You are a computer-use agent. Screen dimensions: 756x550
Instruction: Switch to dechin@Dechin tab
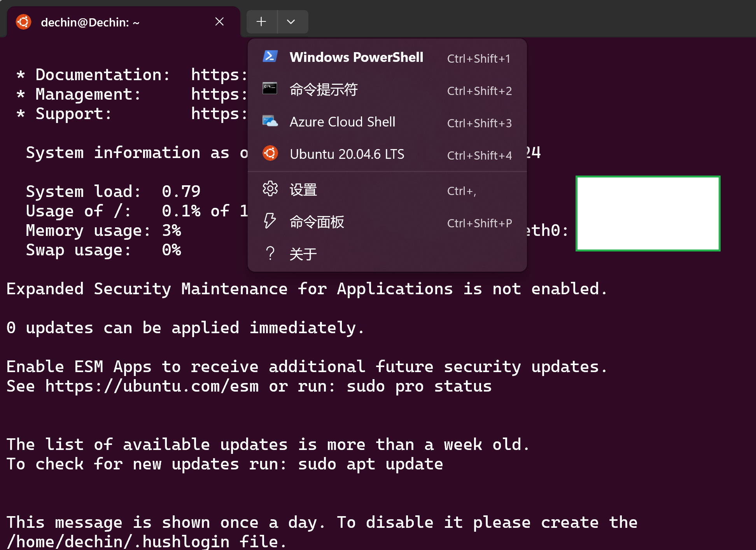[x=90, y=23]
